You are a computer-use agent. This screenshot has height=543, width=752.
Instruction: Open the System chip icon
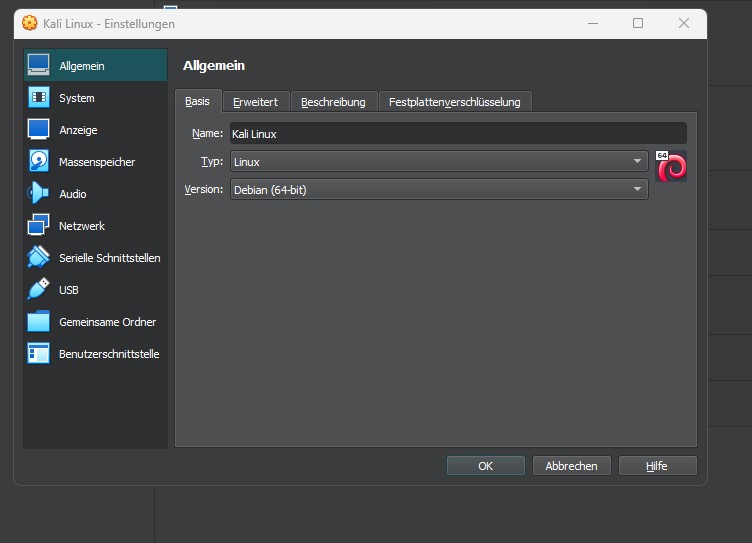(x=38, y=97)
